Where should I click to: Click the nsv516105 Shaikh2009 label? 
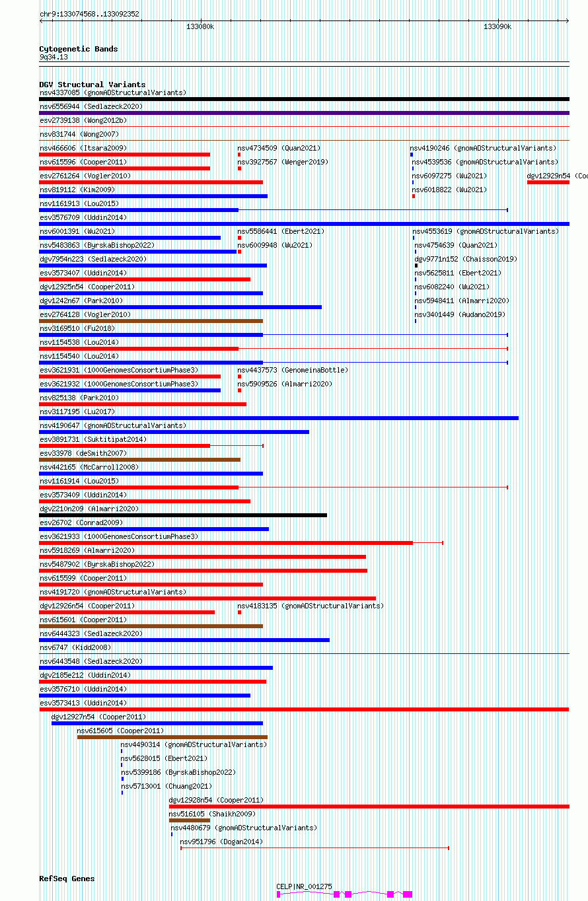(212, 814)
